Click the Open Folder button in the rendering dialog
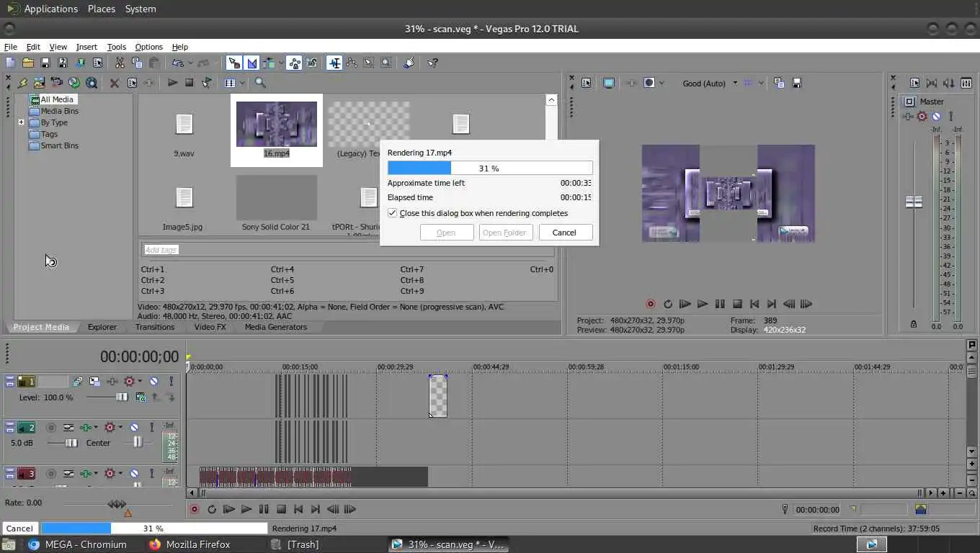Viewport: 980px width, 553px height. pyautogui.click(x=506, y=233)
